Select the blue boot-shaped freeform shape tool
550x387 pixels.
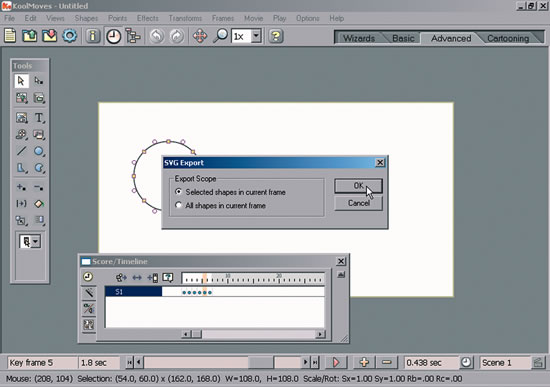pos(21,168)
